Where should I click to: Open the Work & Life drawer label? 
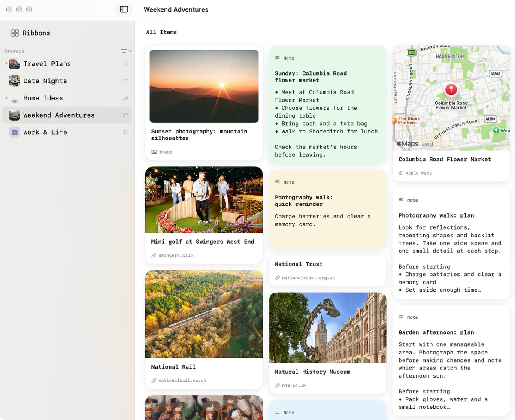[x=45, y=132]
